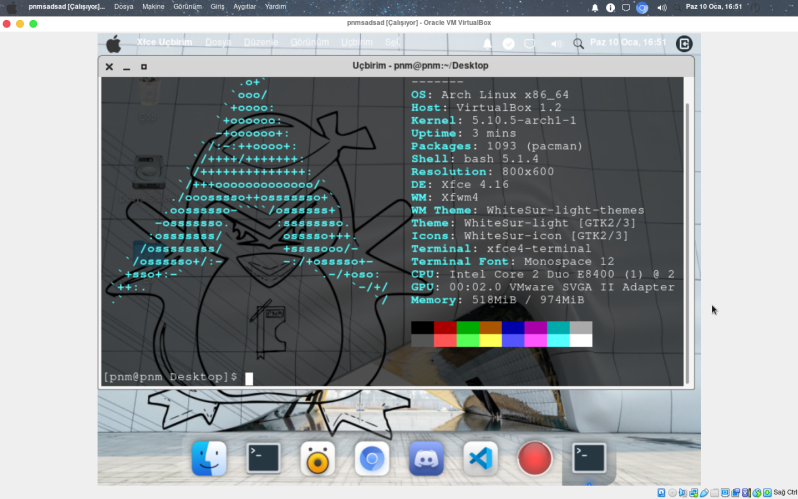This screenshot has width=798, height=499.
Task: Click the WM Theme: WhiteSur-light-themes line
Action: [x=527, y=210]
